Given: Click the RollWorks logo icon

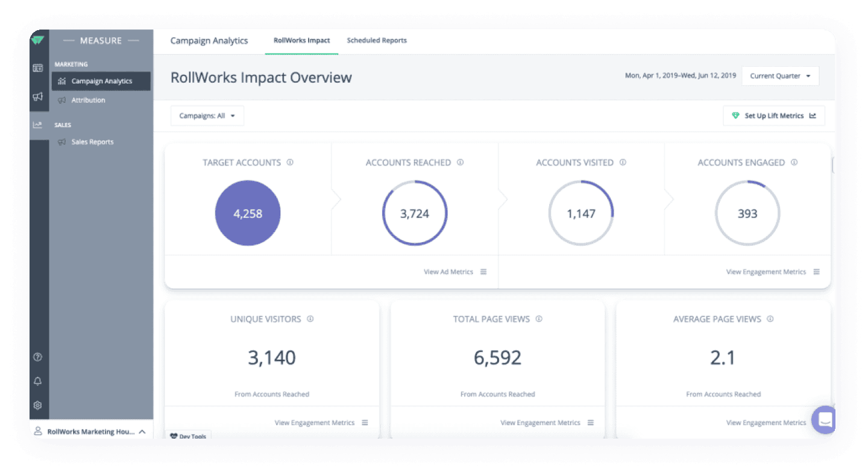Looking at the screenshot, I should [38, 40].
